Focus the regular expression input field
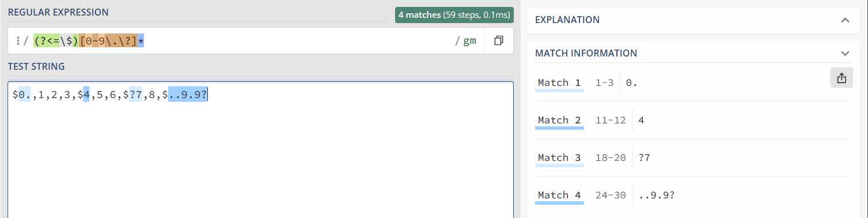 tap(242, 41)
